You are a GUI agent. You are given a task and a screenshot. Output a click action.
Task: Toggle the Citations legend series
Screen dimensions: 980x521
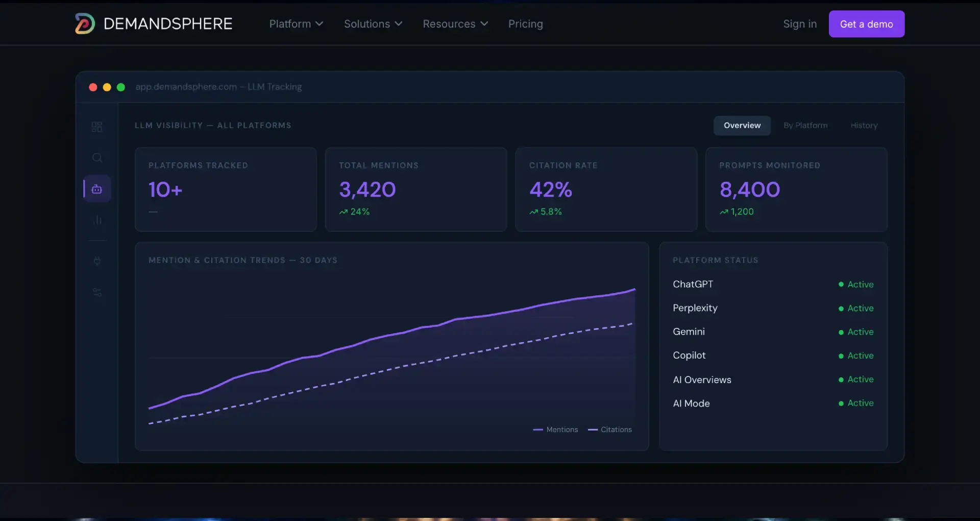(610, 430)
